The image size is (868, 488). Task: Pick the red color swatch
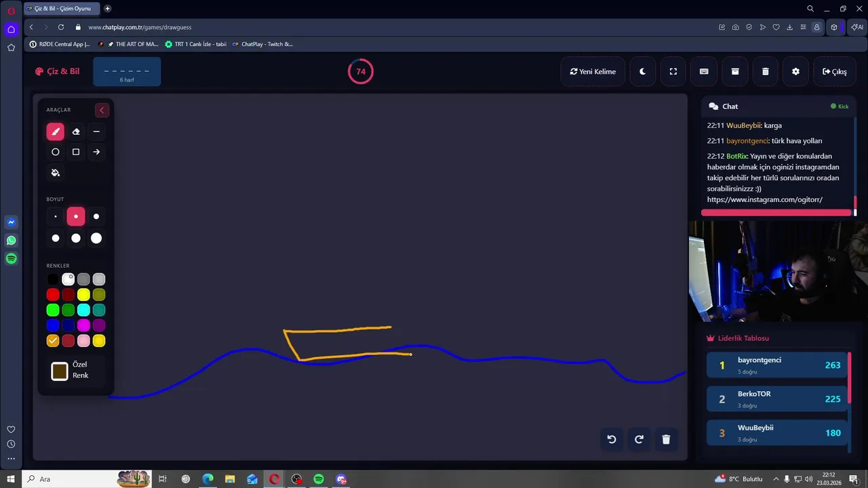53,295
